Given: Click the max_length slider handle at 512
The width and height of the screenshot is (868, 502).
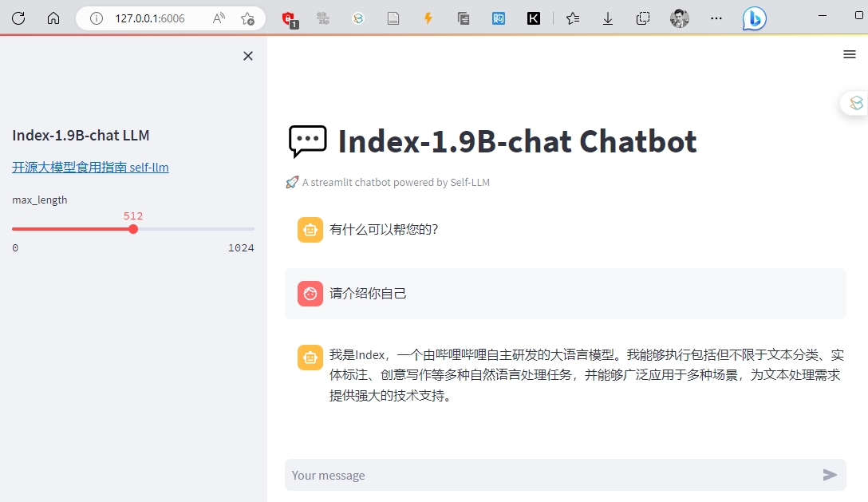Looking at the screenshot, I should point(133,229).
